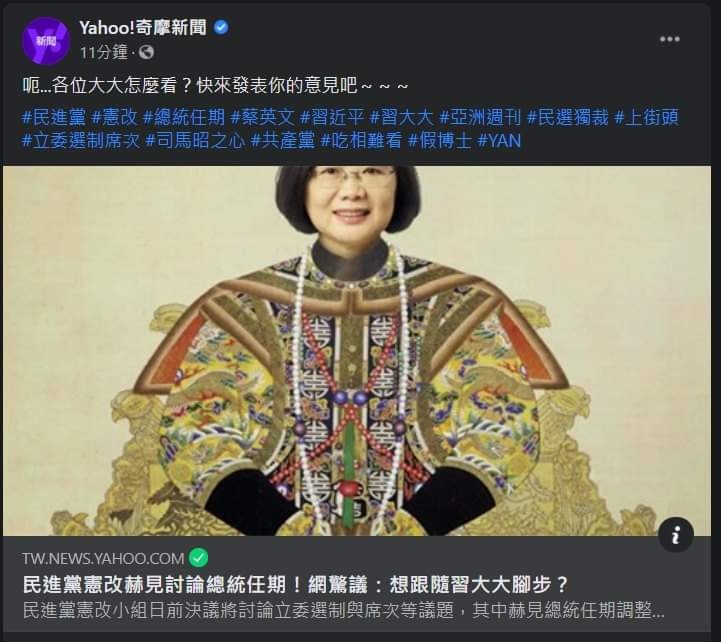This screenshot has width=721, height=642.
Task: Select hashtag #總統任期
Action: pos(184,117)
